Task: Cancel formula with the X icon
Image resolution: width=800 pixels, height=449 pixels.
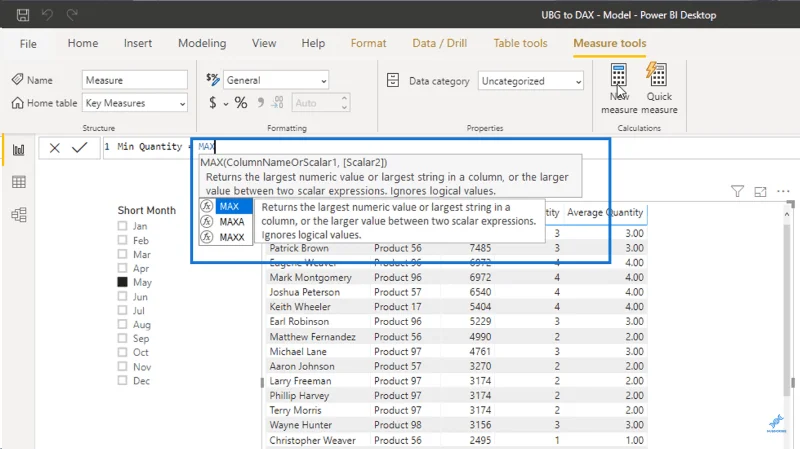Action: 55,148
